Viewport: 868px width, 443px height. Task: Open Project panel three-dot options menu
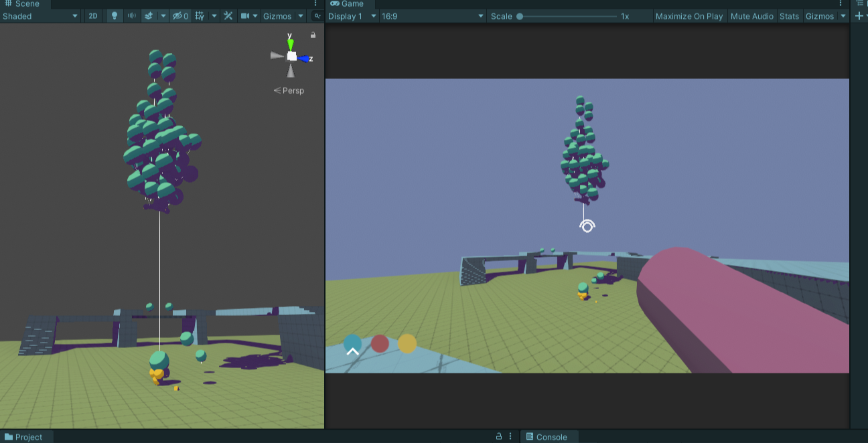[511, 436]
